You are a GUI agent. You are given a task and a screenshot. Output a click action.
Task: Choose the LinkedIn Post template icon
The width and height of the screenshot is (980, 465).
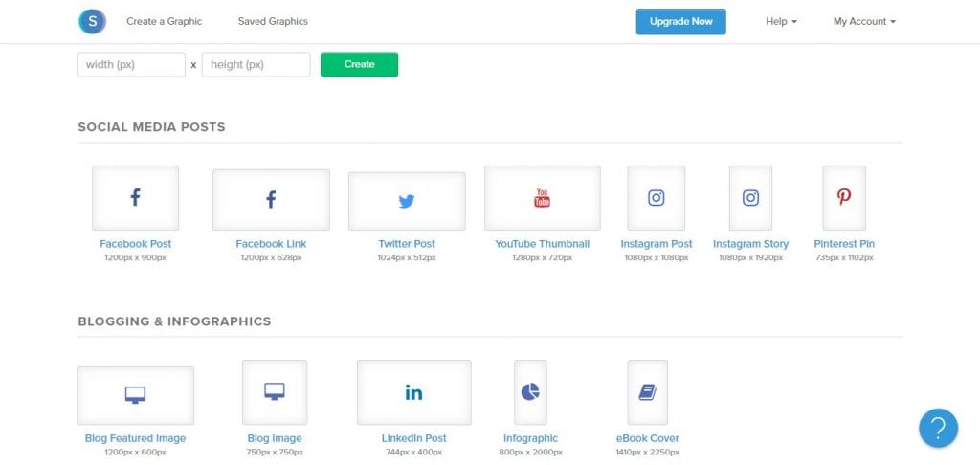pos(413,392)
